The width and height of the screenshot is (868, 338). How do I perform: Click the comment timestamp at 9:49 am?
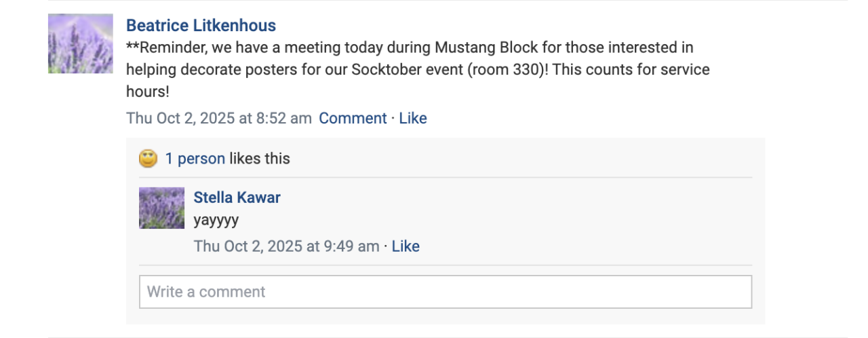click(286, 246)
